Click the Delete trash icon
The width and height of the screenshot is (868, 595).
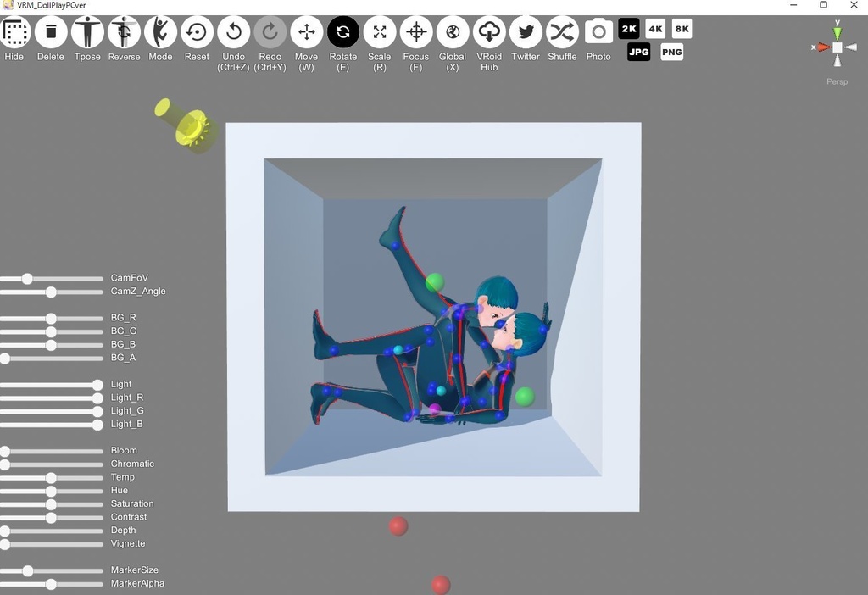point(51,32)
